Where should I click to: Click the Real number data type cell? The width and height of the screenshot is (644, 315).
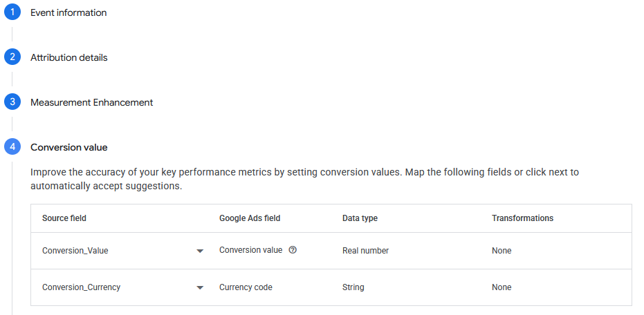pos(365,251)
